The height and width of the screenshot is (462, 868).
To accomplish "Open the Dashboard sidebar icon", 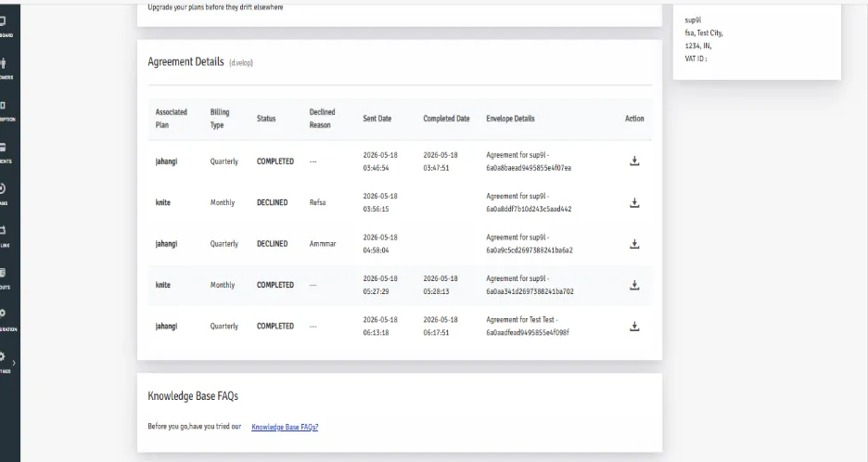I will coord(3,21).
